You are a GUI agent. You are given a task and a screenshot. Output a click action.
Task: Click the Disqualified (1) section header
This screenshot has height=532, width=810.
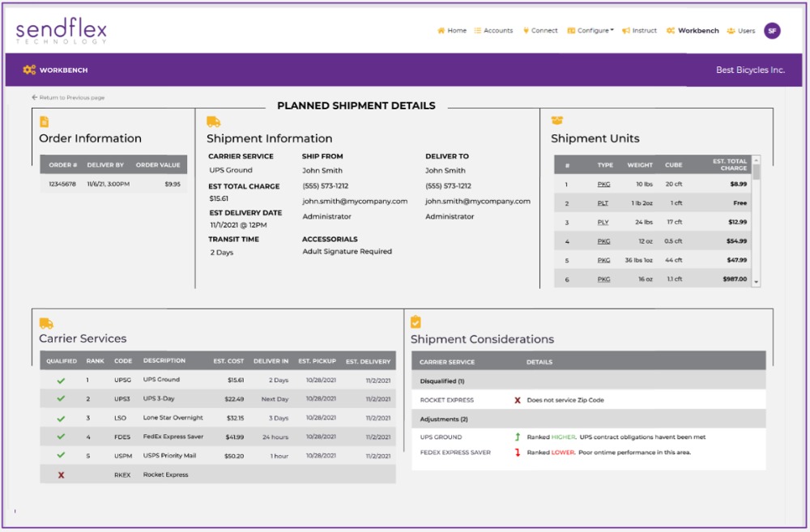click(588, 381)
